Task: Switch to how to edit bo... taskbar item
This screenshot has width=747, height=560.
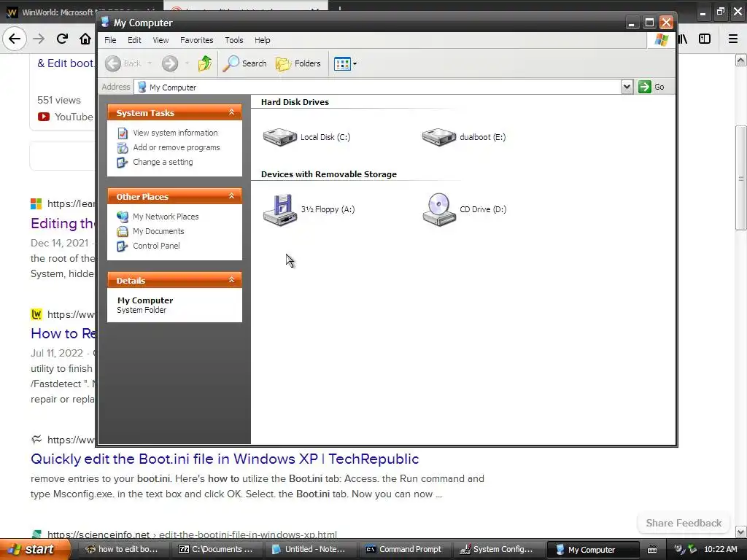Action: coord(123,550)
